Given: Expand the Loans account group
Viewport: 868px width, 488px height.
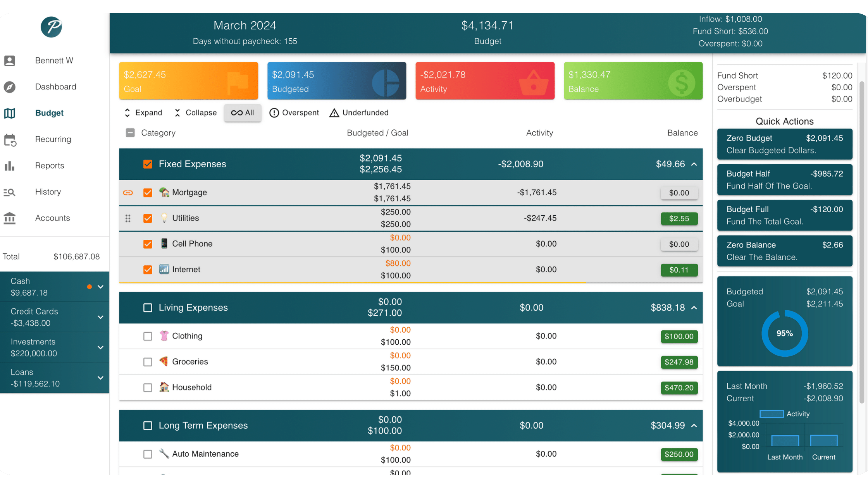Looking at the screenshot, I should (x=101, y=378).
